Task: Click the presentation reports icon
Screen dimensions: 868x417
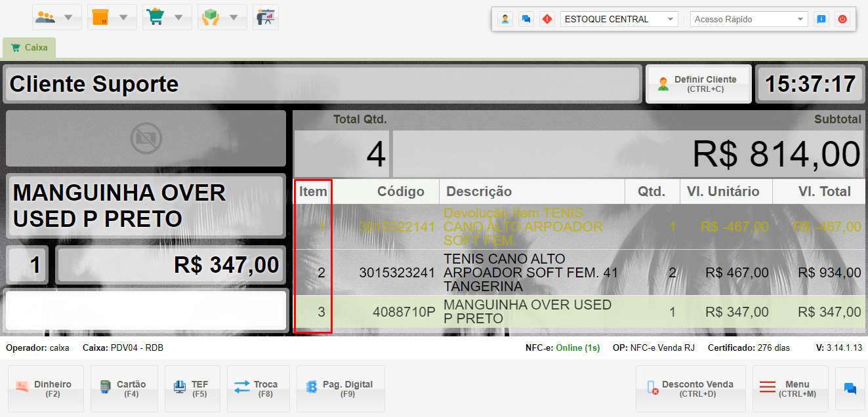Action: pyautogui.click(x=265, y=17)
